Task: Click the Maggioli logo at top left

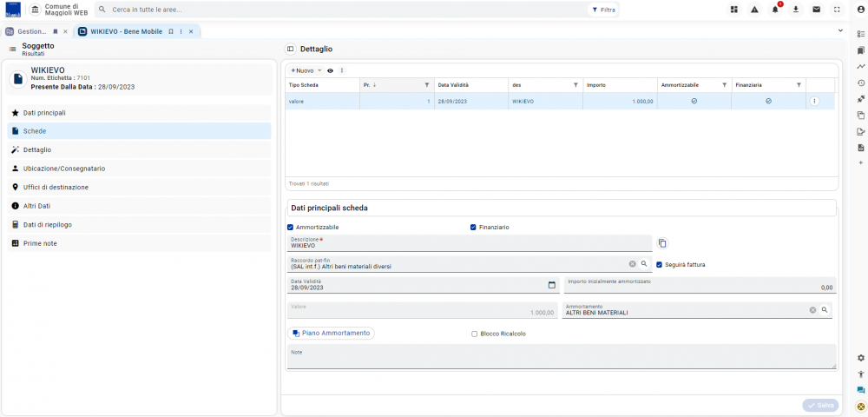Action: [x=13, y=10]
